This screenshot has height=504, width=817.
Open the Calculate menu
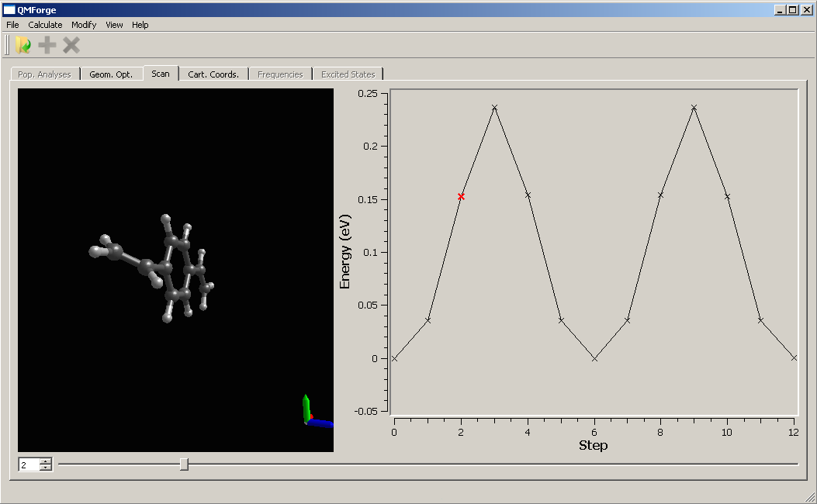45,25
